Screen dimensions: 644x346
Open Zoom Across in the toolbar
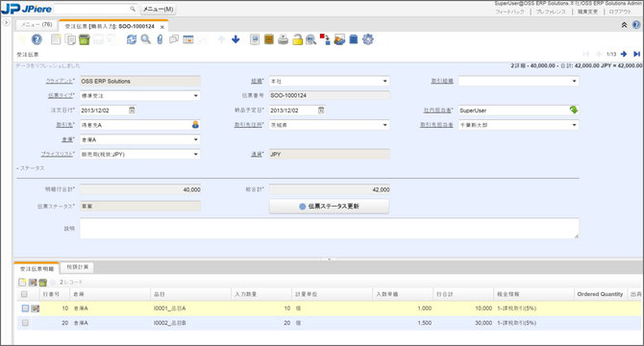pos(310,39)
